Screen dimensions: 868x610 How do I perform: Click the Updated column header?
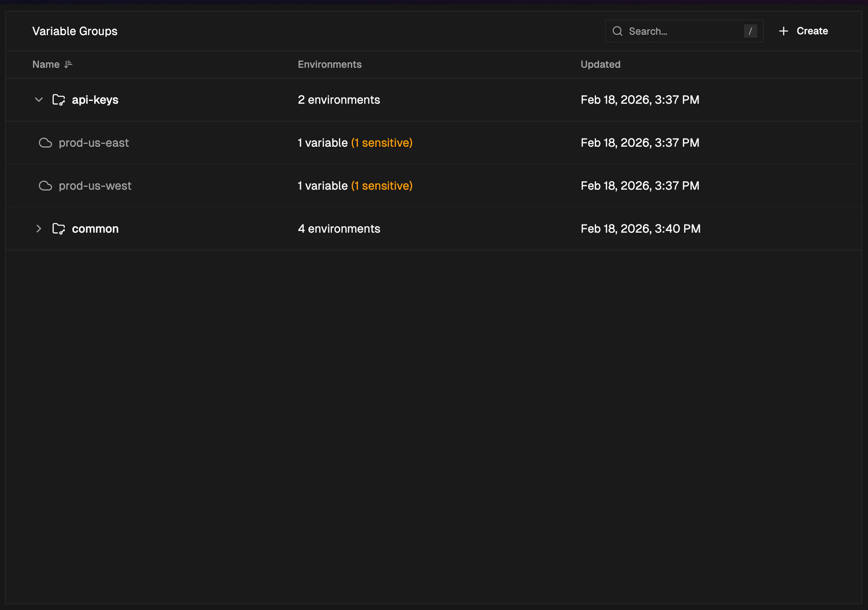point(600,64)
